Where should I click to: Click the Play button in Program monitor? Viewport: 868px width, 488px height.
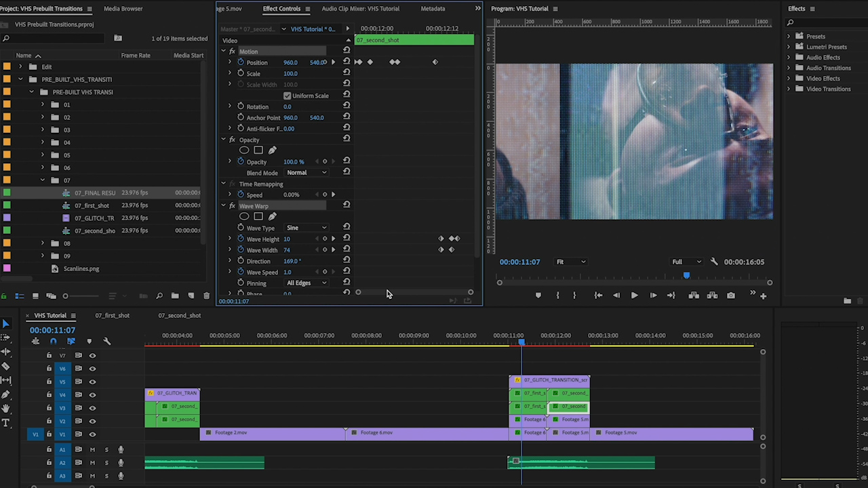point(634,296)
